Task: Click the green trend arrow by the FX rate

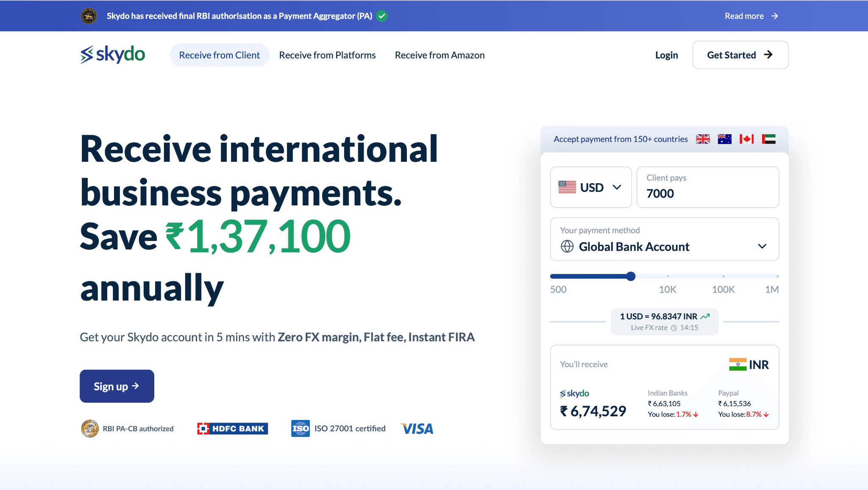Action: tap(705, 316)
